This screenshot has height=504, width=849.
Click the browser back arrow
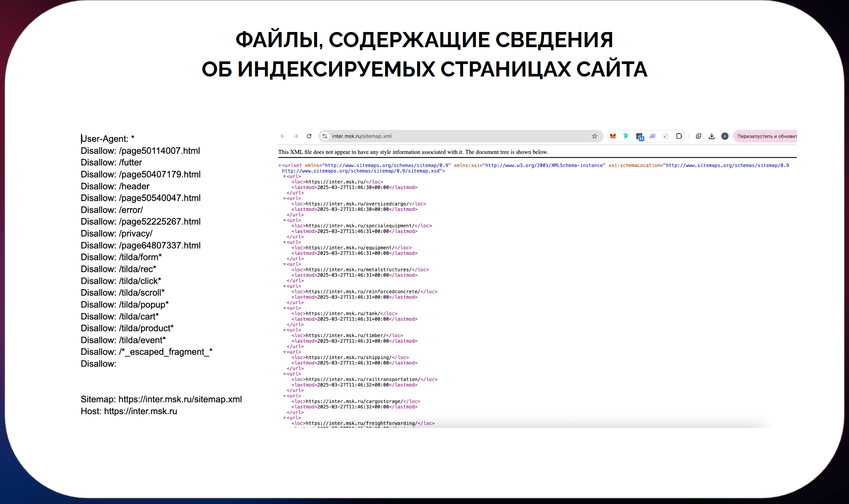(x=283, y=136)
